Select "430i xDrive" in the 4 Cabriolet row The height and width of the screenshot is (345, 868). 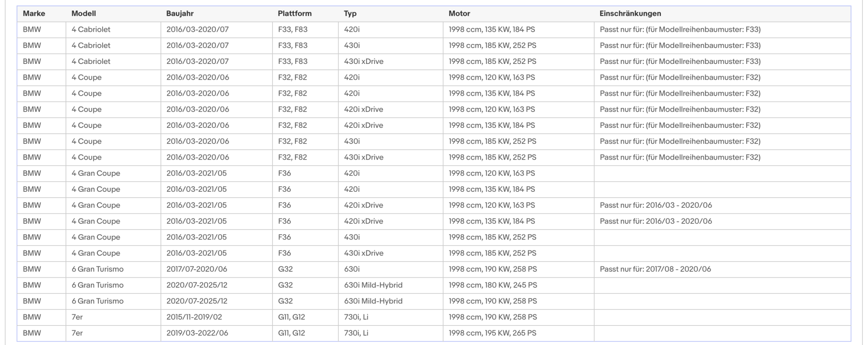tap(364, 61)
